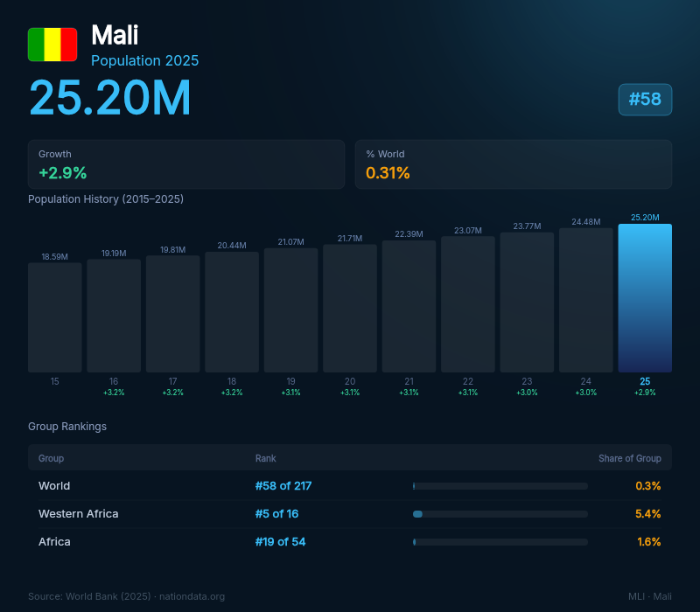700x612 pixels.
Task: Click the MLI · Mali footer code
Action: [x=649, y=596]
